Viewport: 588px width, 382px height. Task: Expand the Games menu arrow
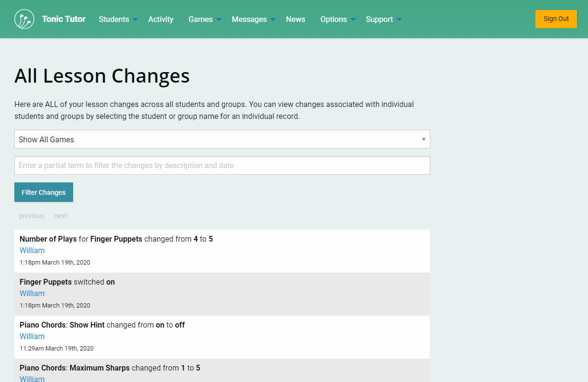219,20
